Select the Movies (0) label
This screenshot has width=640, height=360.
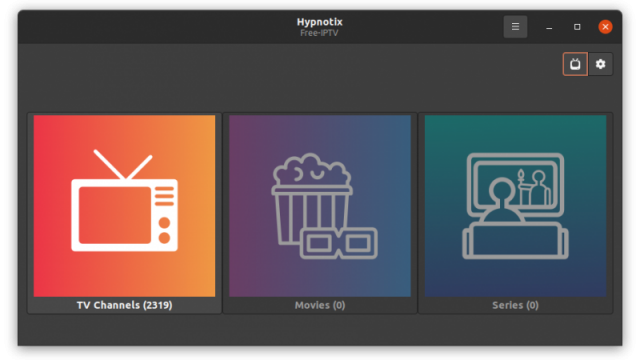click(x=320, y=305)
